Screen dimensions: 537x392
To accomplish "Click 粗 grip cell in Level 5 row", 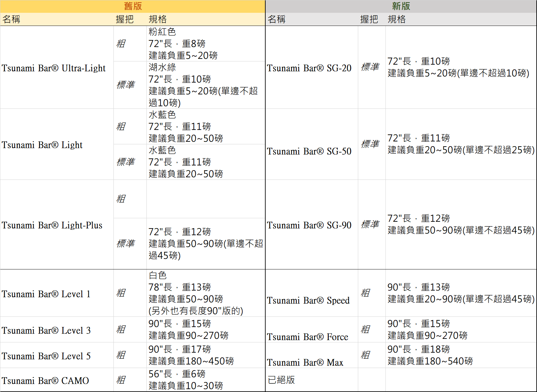I will pyautogui.click(x=130, y=355).
